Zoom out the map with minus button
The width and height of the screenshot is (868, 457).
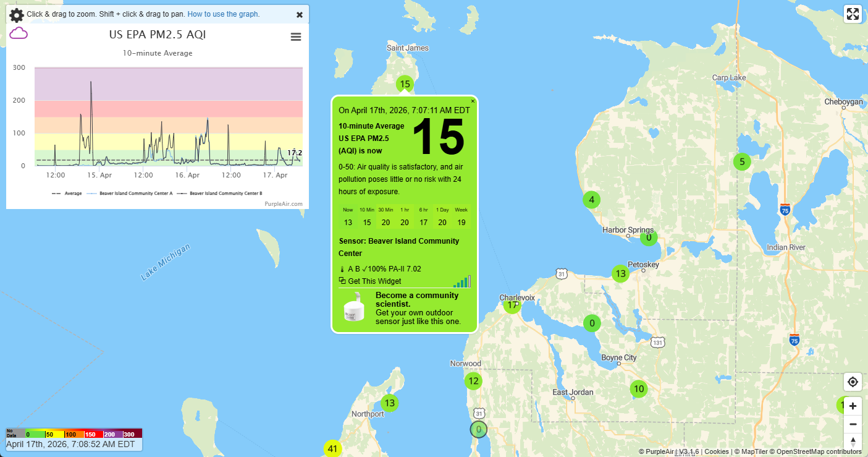pos(853,424)
